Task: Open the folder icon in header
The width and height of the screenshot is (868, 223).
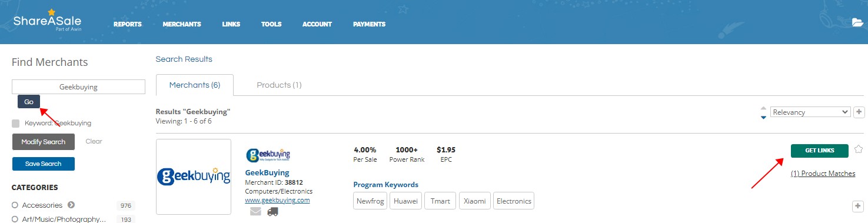Action: (x=857, y=23)
